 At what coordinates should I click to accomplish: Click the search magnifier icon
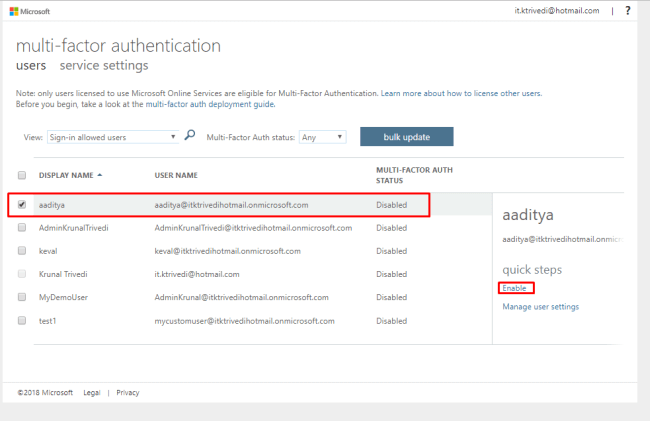[190, 136]
